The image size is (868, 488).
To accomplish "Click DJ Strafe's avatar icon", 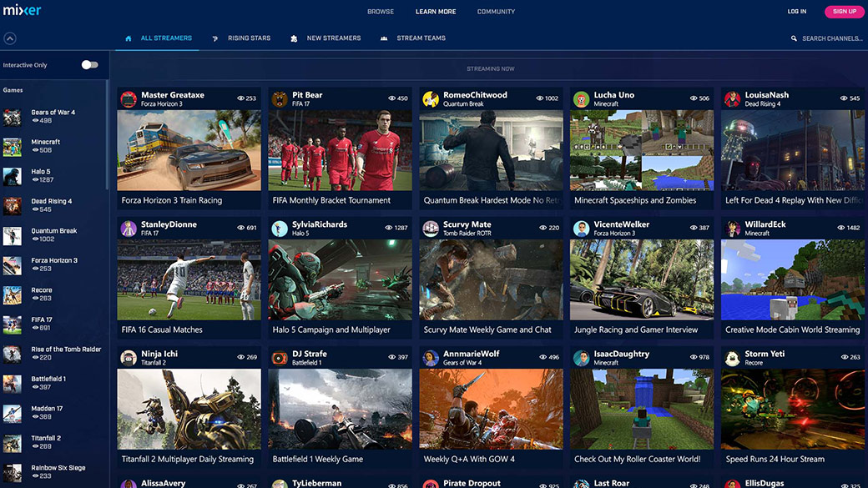I will click(x=280, y=358).
